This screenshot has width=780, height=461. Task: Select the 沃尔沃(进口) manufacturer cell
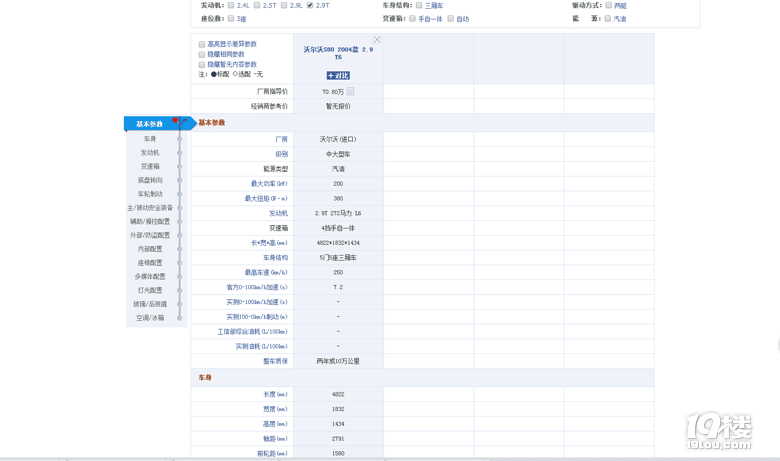click(x=338, y=139)
